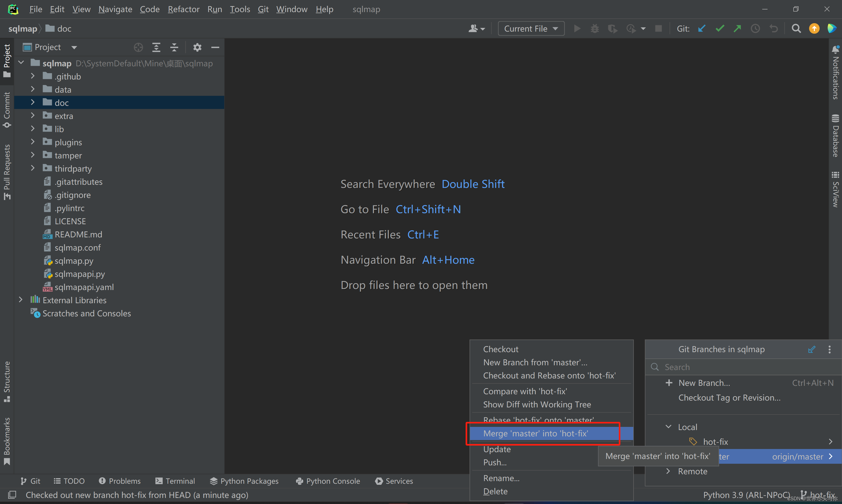
Task: Select Merge 'master' into 'hot-fix'
Action: point(551,433)
